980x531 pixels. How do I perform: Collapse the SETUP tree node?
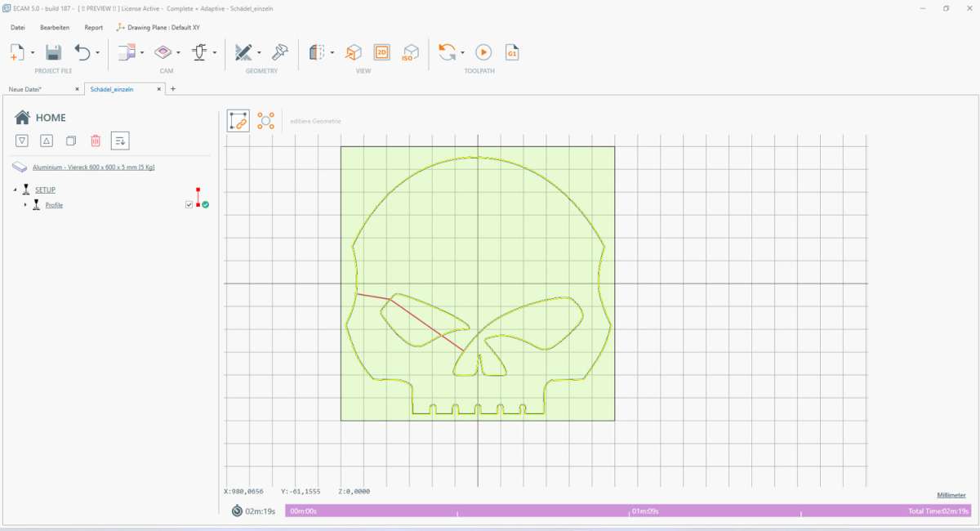tap(15, 190)
